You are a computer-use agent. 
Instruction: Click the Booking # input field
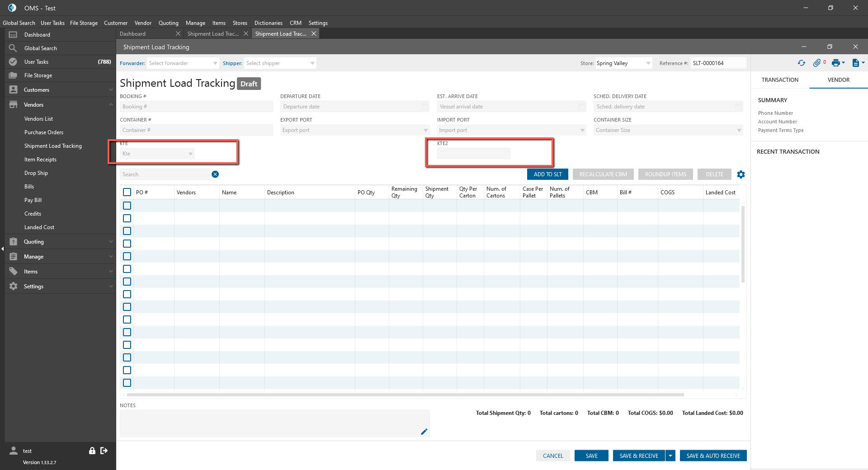(196, 107)
